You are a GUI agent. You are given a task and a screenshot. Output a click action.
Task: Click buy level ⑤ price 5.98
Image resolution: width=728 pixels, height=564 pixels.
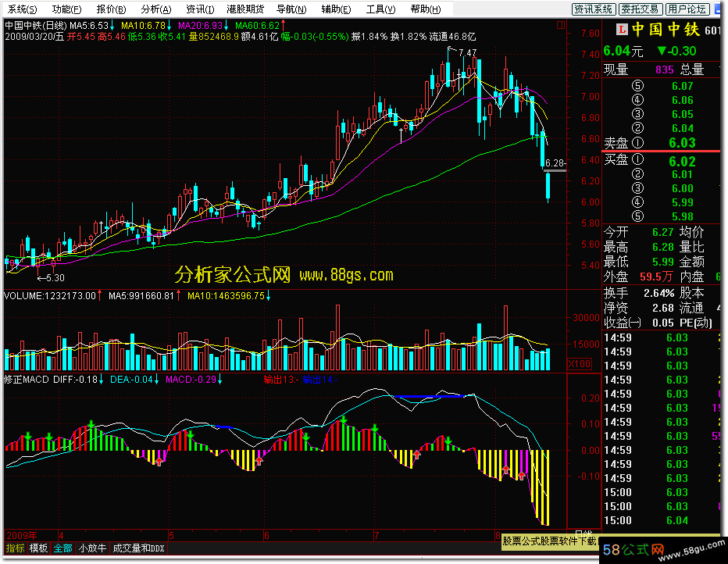click(682, 216)
